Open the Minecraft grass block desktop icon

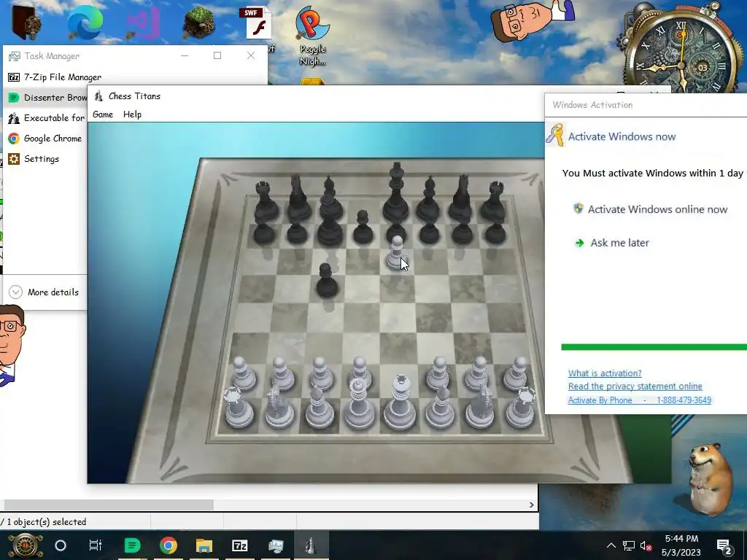coord(199,23)
